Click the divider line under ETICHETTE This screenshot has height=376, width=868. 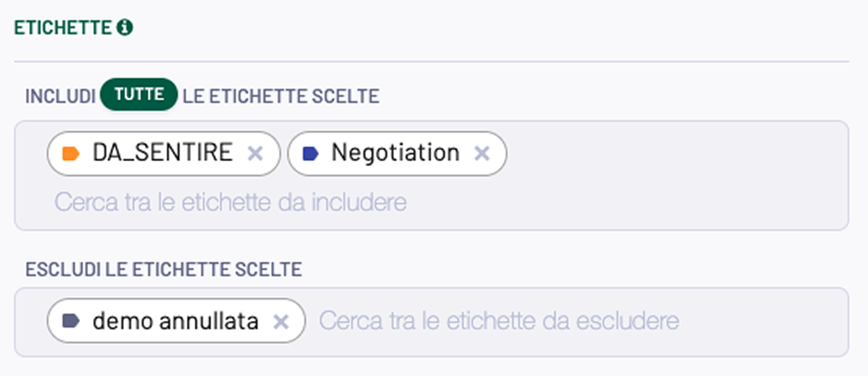[x=431, y=62]
